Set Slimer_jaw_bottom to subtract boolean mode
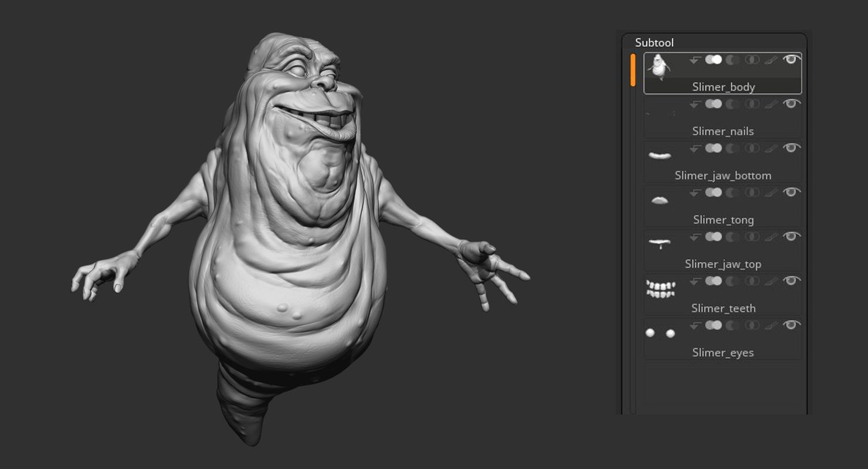 point(733,148)
